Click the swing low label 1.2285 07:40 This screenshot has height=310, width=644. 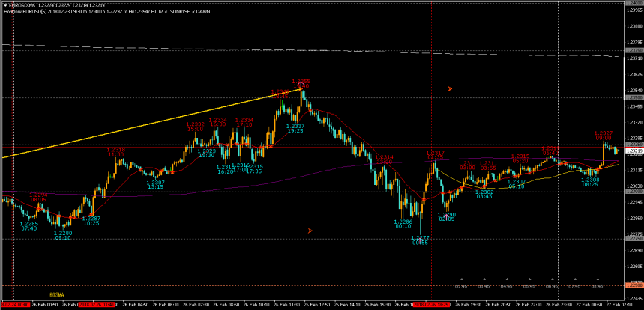(29, 226)
